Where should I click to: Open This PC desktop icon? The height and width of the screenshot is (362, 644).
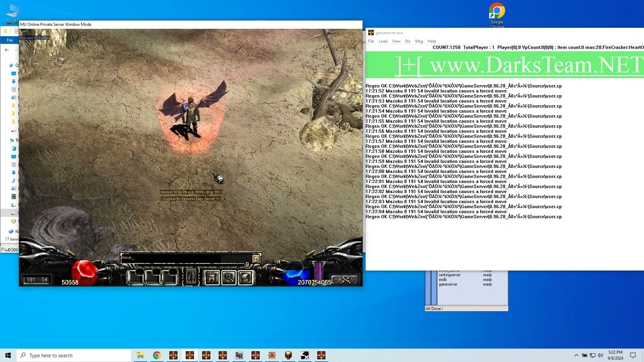pyautogui.click(x=12, y=14)
